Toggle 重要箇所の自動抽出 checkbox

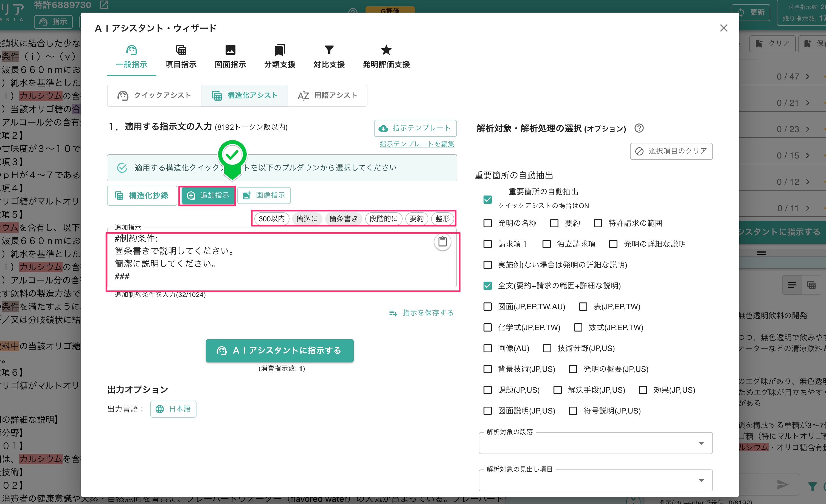tap(487, 200)
